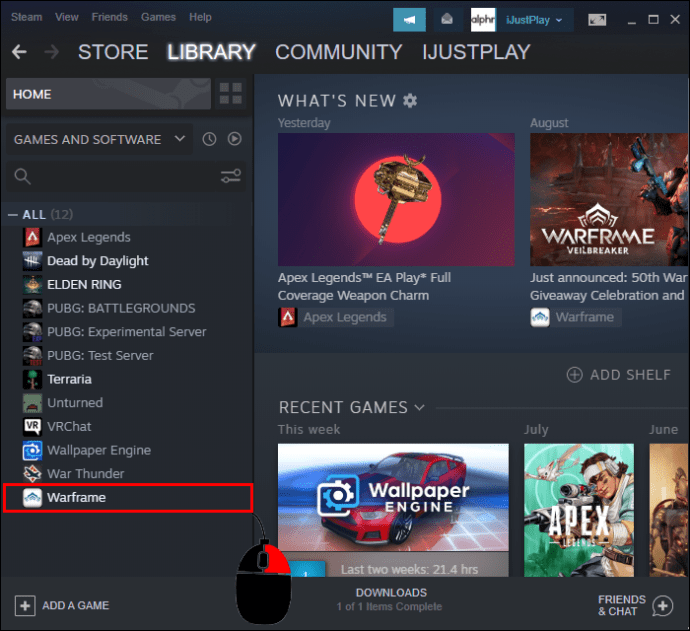The image size is (690, 631).
Task: Open the Friends menu
Action: pos(110,17)
